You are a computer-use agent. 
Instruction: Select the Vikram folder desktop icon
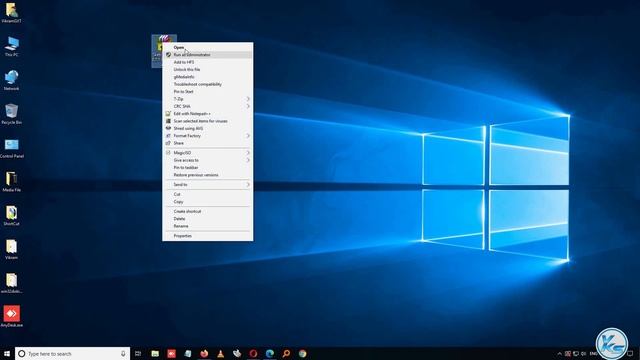tap(11, 249)
